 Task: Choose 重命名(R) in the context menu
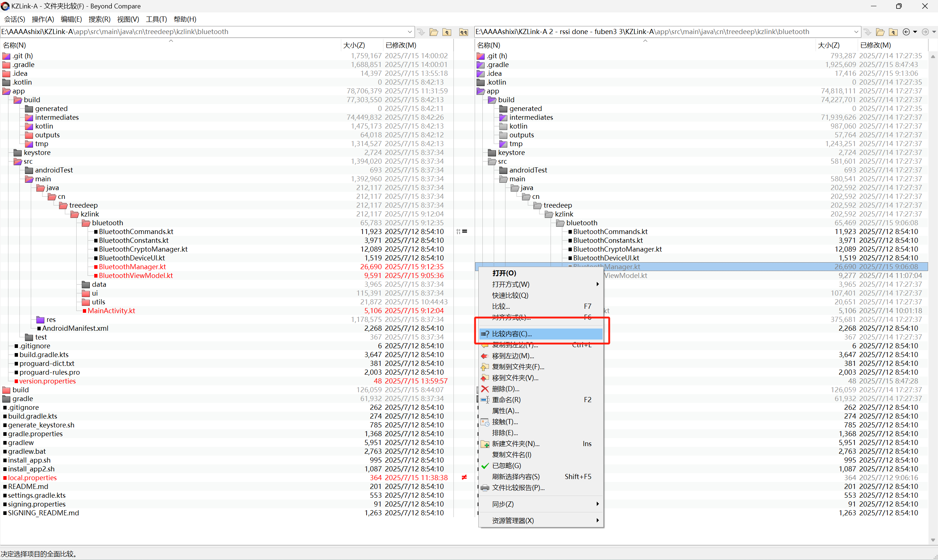[x=540, y=399]
